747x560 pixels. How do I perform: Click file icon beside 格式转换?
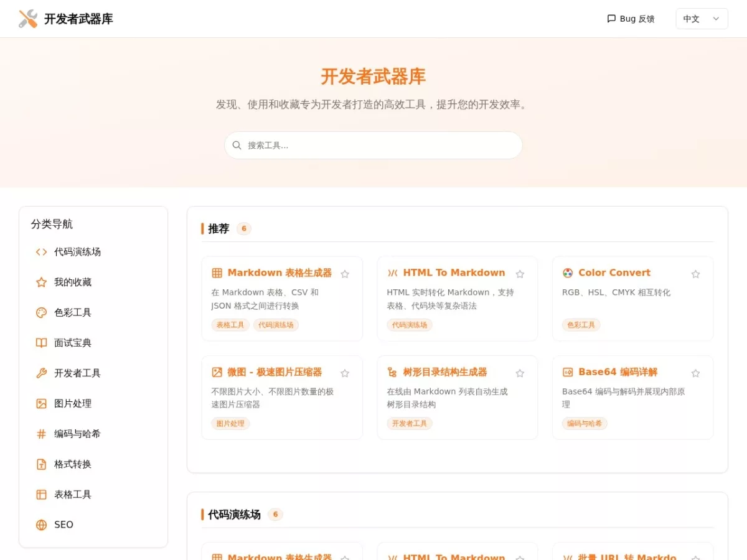click(x=42, y=464)
